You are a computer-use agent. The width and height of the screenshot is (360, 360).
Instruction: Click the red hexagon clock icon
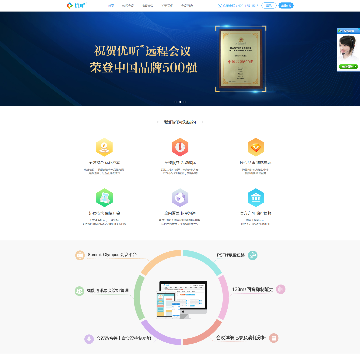pyautogui.click(x=180, y=147)
